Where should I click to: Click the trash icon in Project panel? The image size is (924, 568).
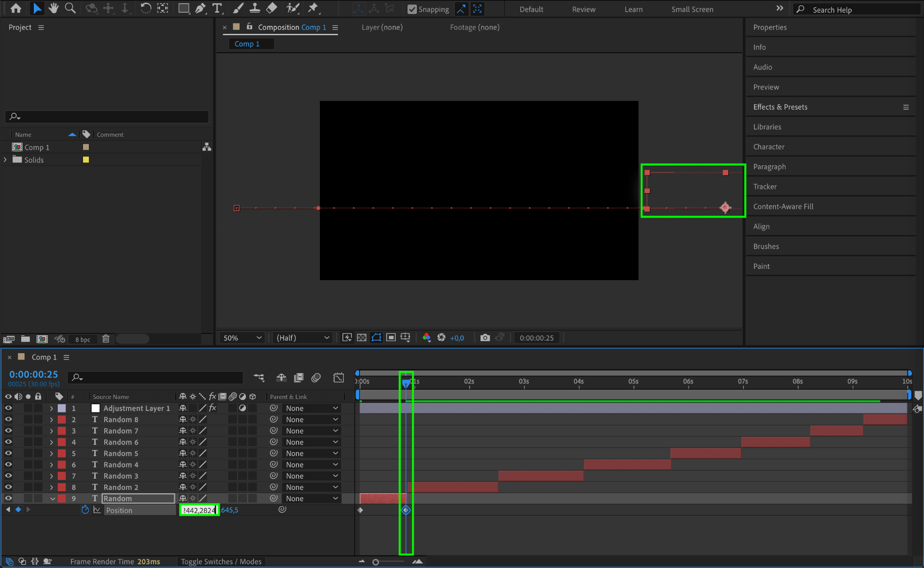click(106, 339)
